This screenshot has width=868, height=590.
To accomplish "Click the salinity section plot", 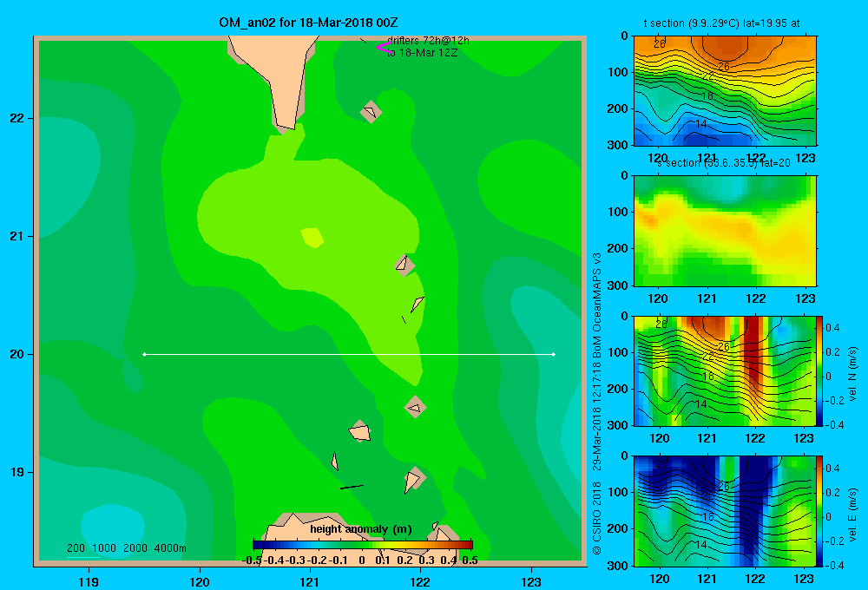I will coord(725,231).
